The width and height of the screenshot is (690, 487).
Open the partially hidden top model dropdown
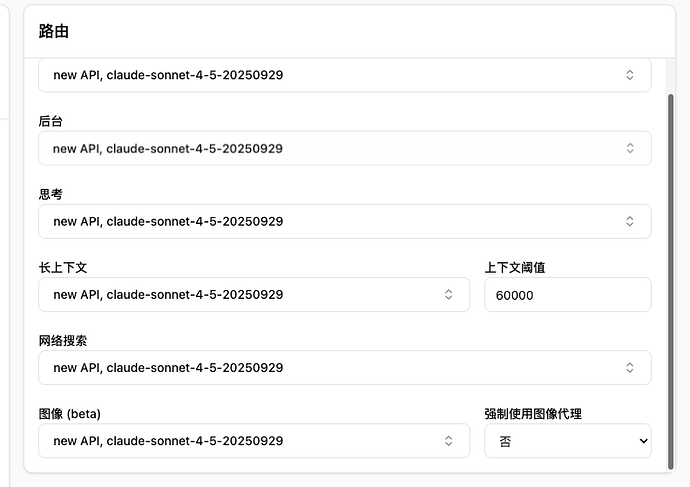click(345, 75)
